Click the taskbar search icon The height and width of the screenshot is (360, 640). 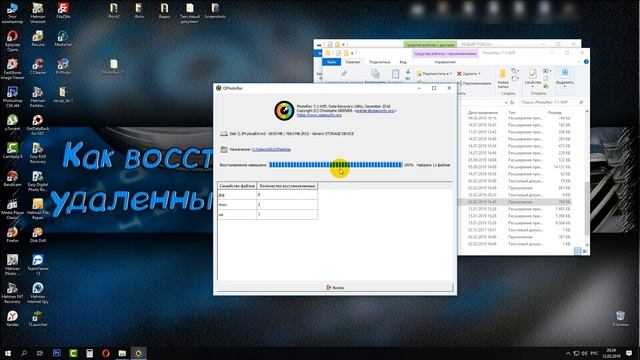click(24, 353)
